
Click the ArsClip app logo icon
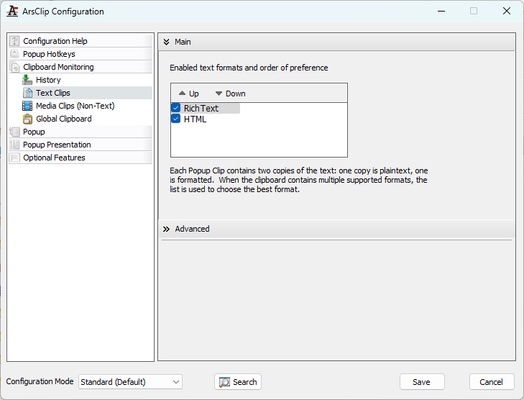point(12,11)
